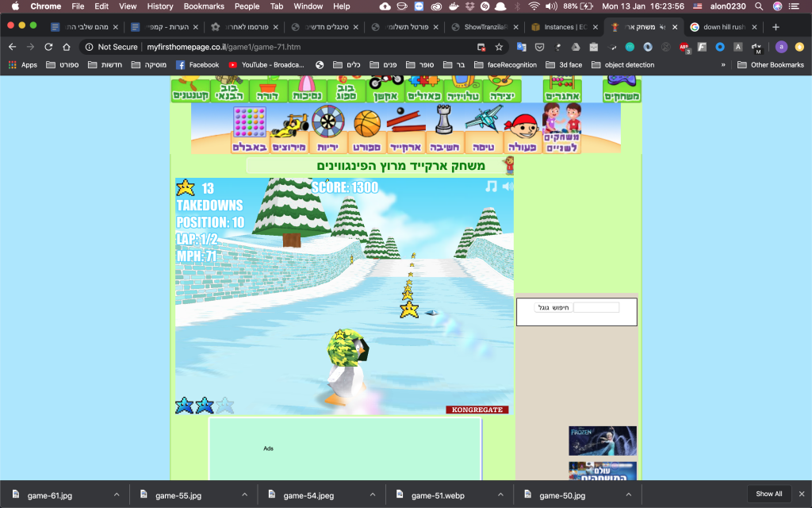Viewport: 812px width, 508px height.
Task: Open the History menu
Action: click(160, 6)
